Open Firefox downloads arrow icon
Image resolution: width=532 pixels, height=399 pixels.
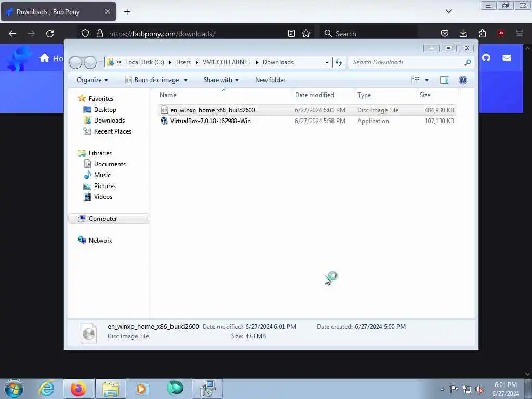463,33
